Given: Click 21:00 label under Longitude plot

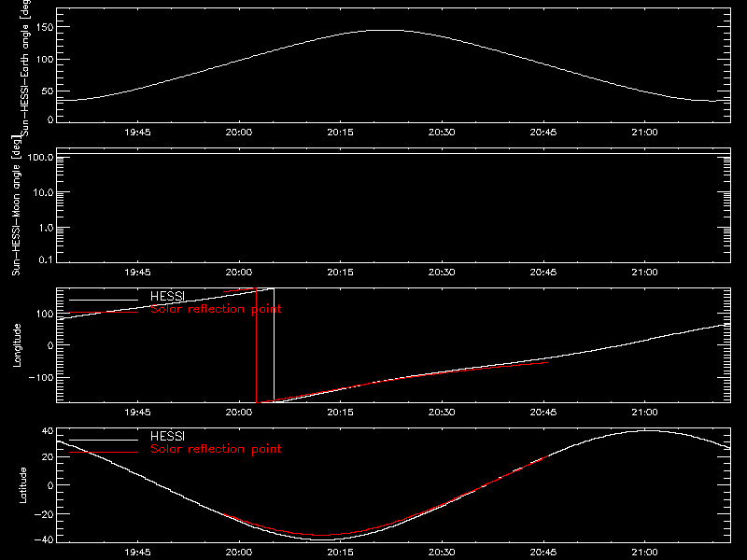Looking at the screenshot, I should (x=644, y=413).
